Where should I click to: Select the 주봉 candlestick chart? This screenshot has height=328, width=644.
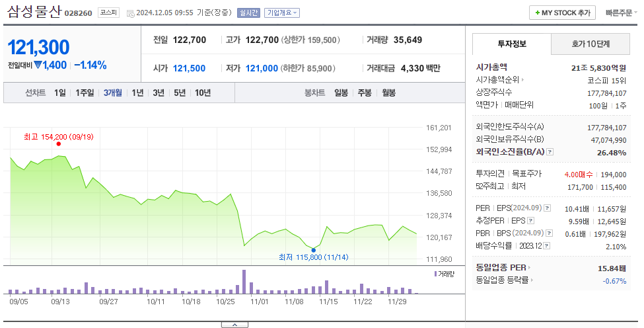pos(365,93)
